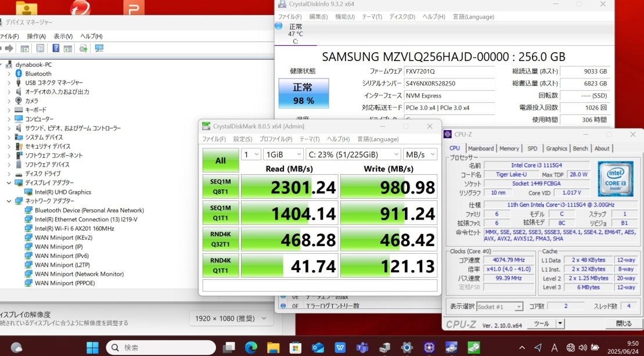
Task: Open Microsoft Store from taskbar
Action: [x=296, y=347]
